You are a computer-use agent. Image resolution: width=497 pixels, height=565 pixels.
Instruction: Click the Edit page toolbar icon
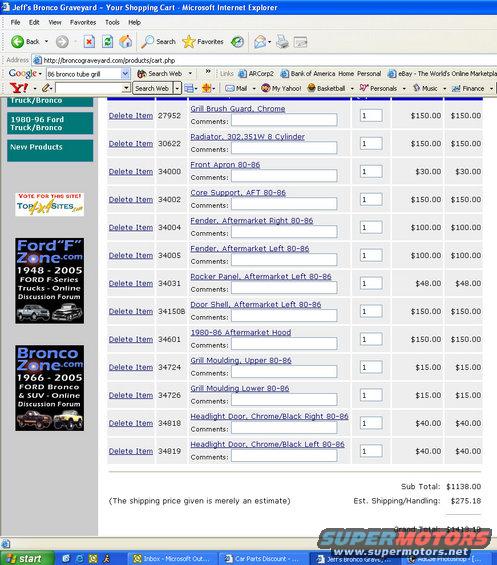(x=300, y=42)
